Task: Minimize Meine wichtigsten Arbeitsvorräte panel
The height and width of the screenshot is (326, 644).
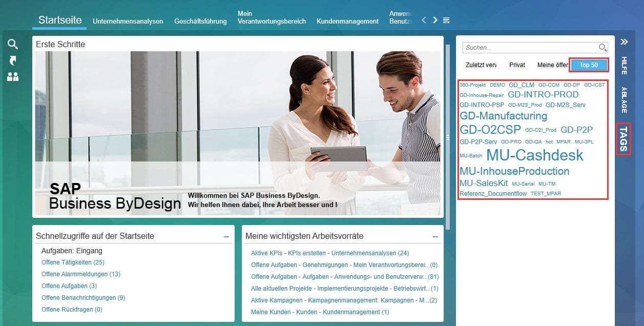Action: click(435, 237)
